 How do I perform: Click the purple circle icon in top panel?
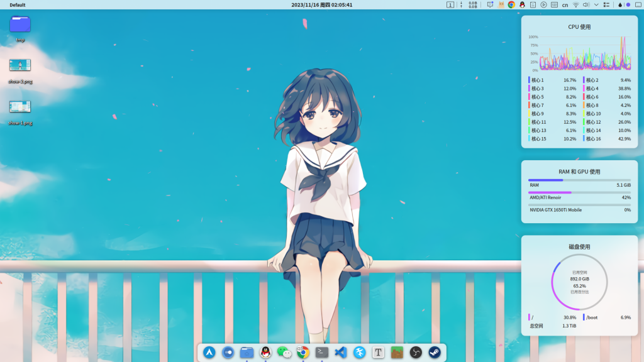pyautogui.click(x=628, y=5)
